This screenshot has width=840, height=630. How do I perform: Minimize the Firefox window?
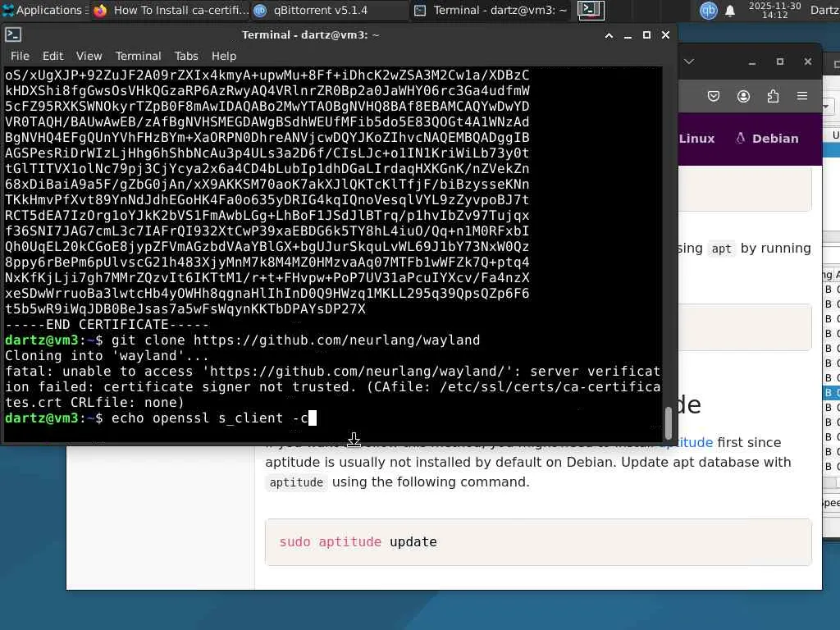(x=752, y=62)
